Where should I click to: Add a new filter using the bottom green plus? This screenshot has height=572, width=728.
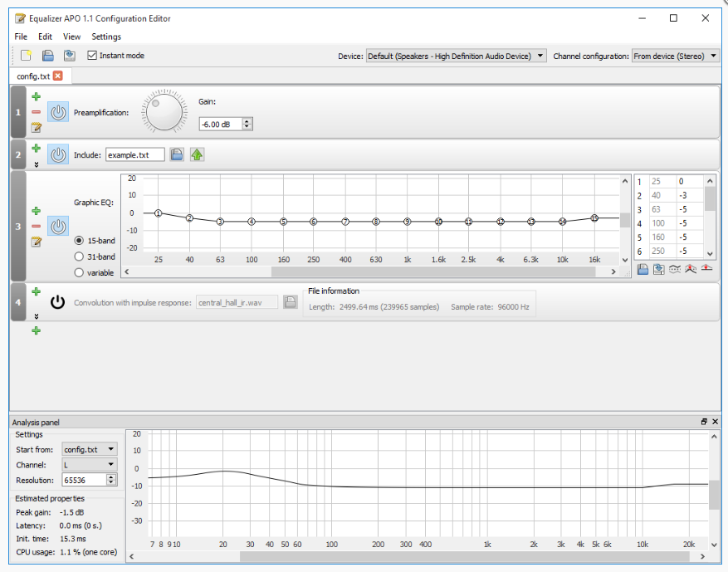tap(37, 330)
